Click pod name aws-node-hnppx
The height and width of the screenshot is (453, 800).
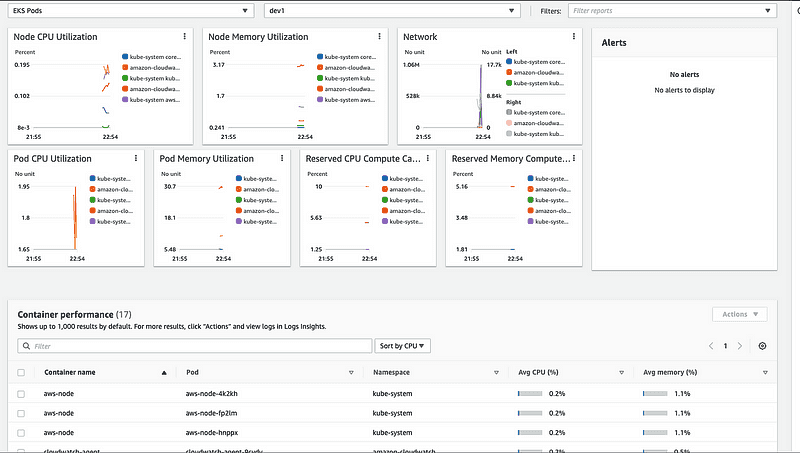pyautogui.click(x=212, y=433)
